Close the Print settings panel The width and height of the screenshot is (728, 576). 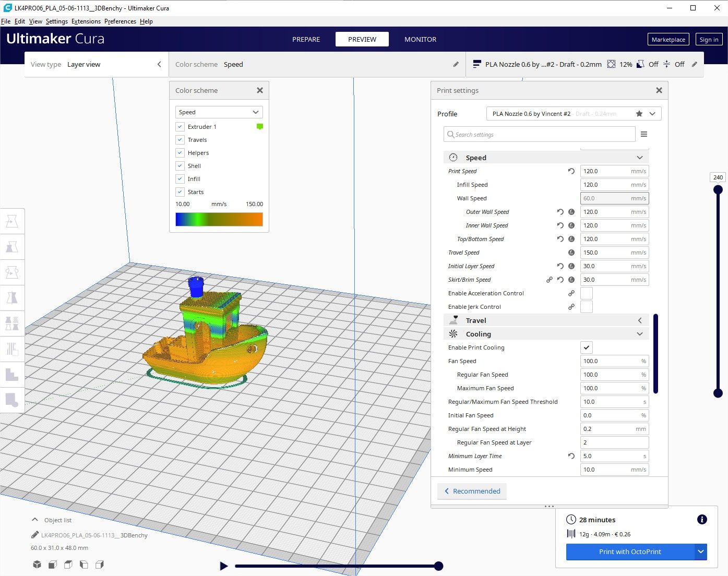[x=659, y=90]
